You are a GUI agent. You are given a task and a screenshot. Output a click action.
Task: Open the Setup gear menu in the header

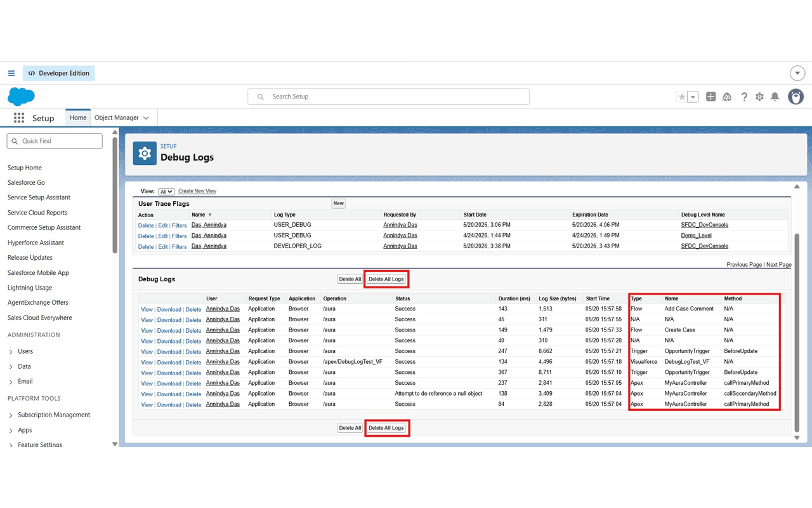pos(759,97)
